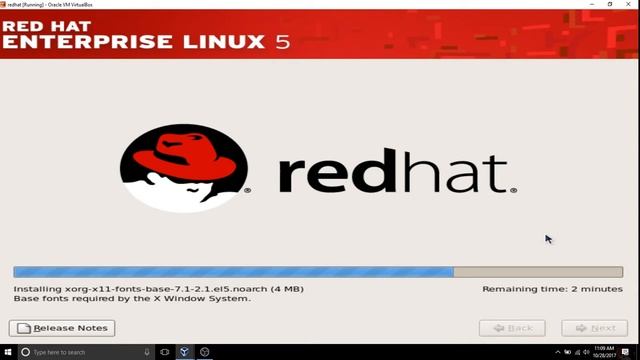
Task: Click the Next button in installer
Action: click(x=595, y=328)
